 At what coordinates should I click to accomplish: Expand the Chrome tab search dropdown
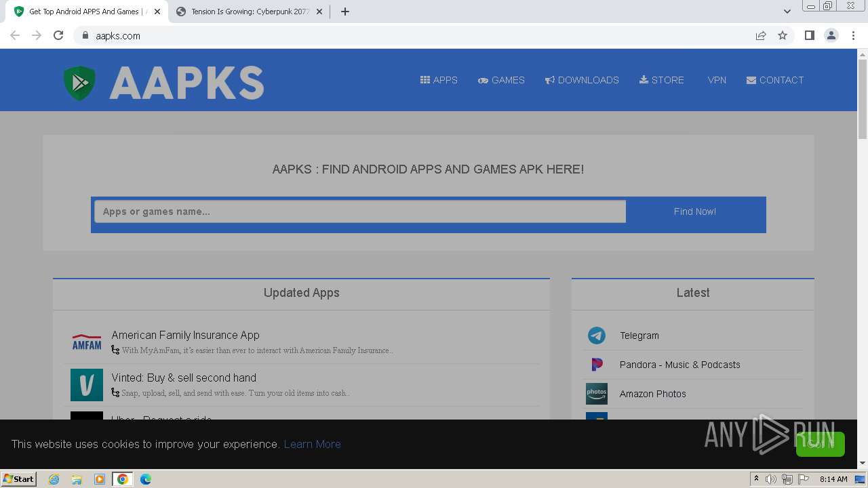[787, 12]
